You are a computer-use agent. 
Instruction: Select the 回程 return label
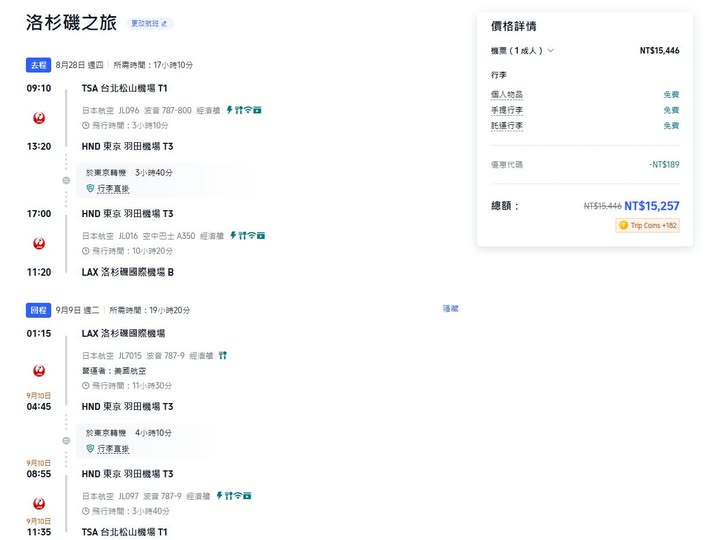click(x=38, y=310)
